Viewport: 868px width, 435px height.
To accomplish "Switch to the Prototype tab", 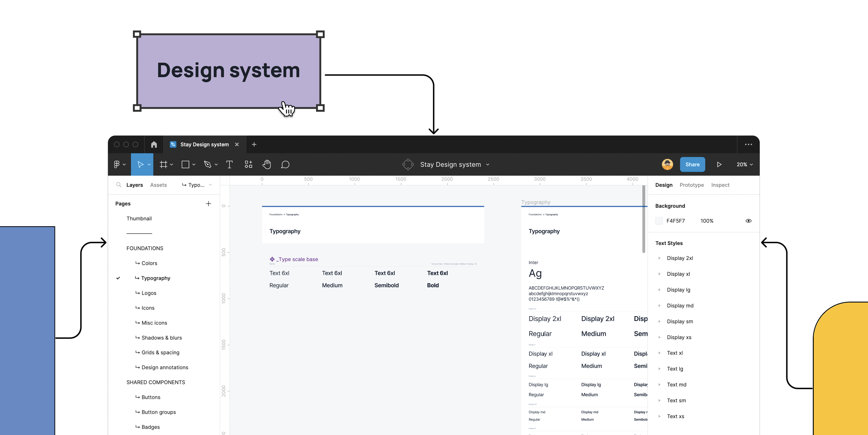I will [x=691, y=185].
